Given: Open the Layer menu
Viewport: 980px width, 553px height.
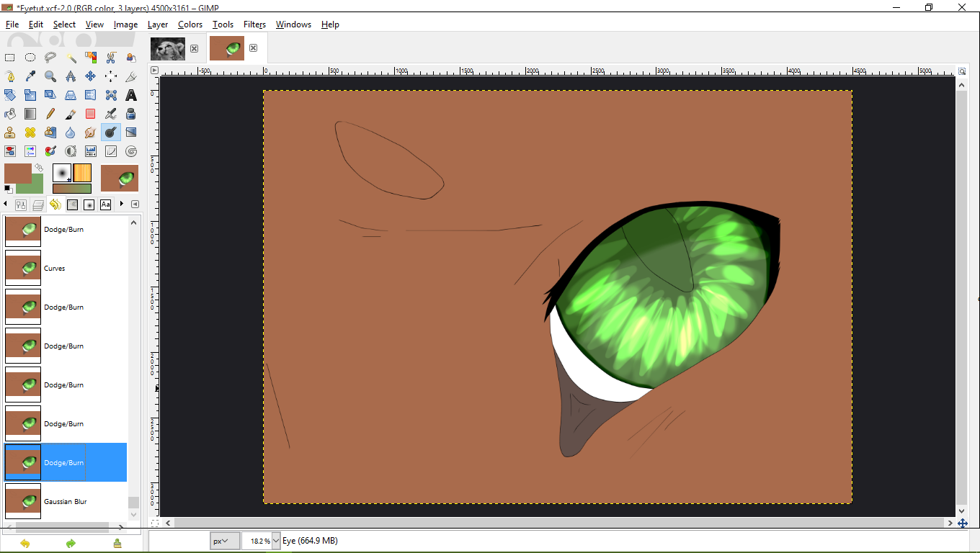Looking at the screenshot, I should coord(158,24).
